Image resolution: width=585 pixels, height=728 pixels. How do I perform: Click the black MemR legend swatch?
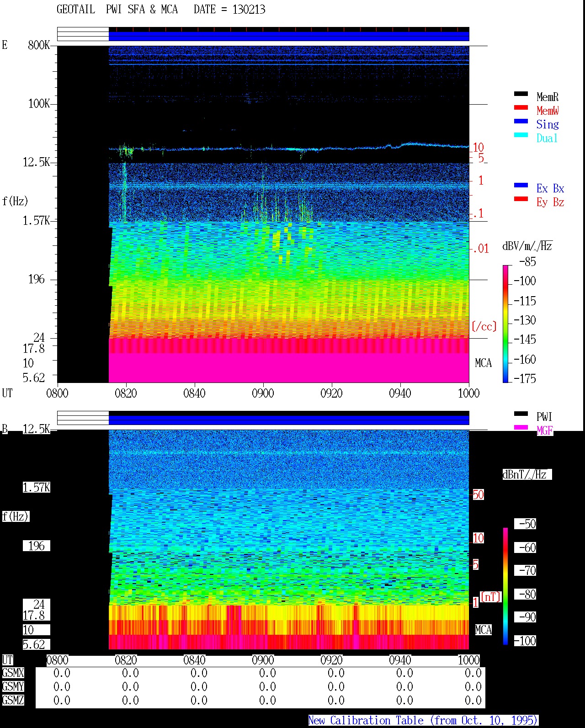(521, 94)
